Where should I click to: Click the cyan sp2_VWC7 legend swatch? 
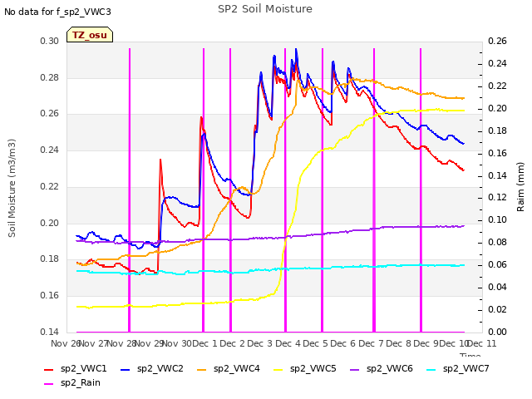pos(431,369)
